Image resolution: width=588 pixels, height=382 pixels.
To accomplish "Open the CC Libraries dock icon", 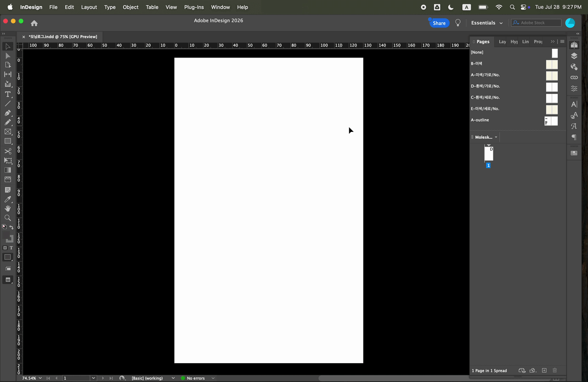I will (x=574, y=67).
